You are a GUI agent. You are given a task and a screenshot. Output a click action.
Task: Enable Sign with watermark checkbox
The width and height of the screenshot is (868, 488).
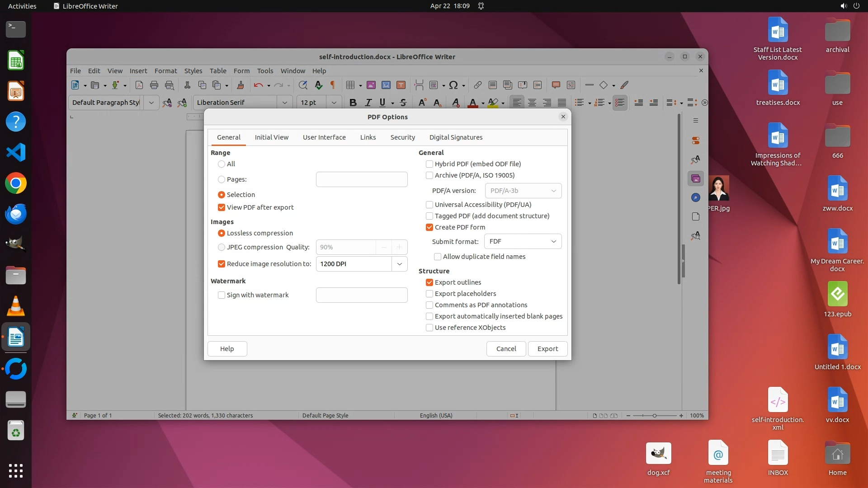tap(222, 295)
